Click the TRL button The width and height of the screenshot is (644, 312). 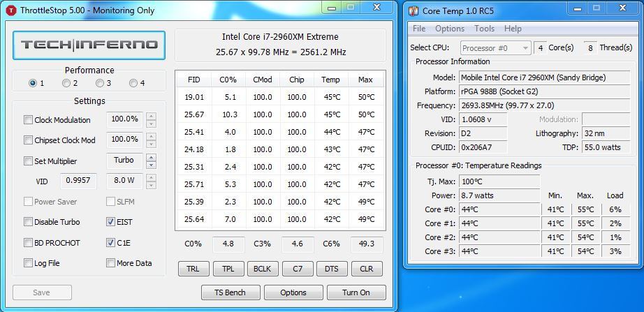pos(193,269)
